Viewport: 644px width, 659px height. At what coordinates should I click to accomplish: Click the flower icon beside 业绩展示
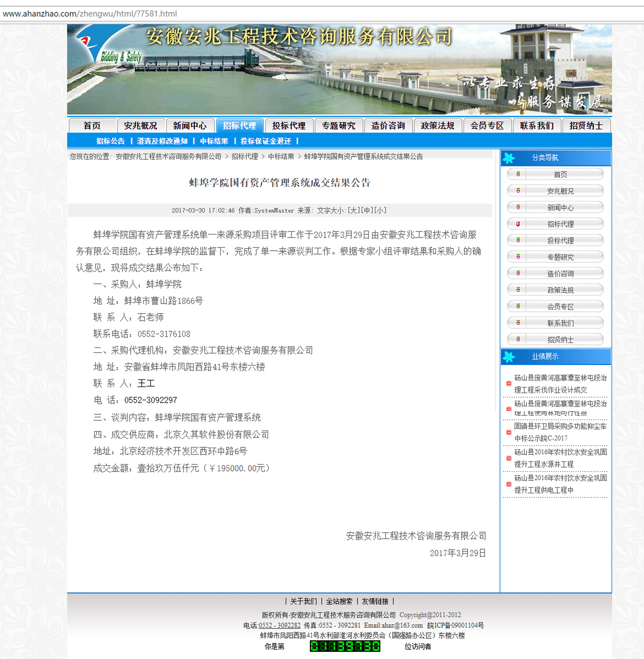pos(509,356)
